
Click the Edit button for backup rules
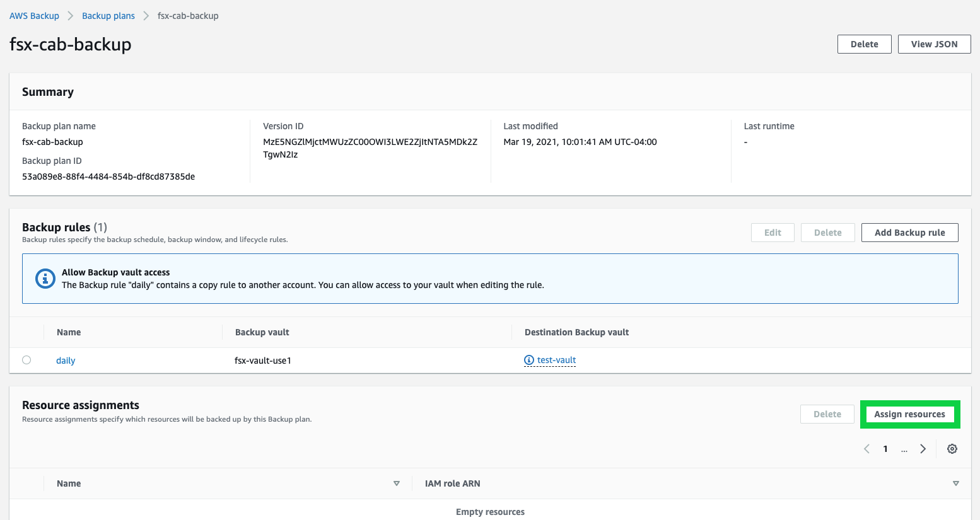773,232
